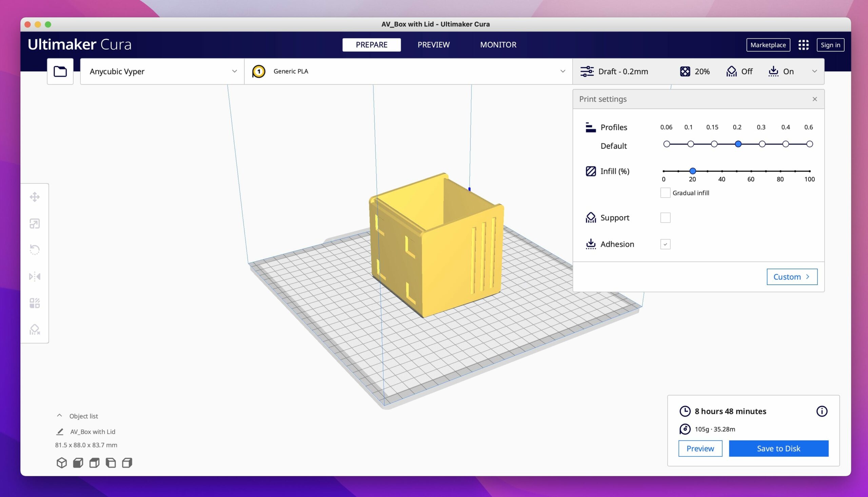
Task: Click the Profiles layer icon in Print settings
Action: [591, 127]
